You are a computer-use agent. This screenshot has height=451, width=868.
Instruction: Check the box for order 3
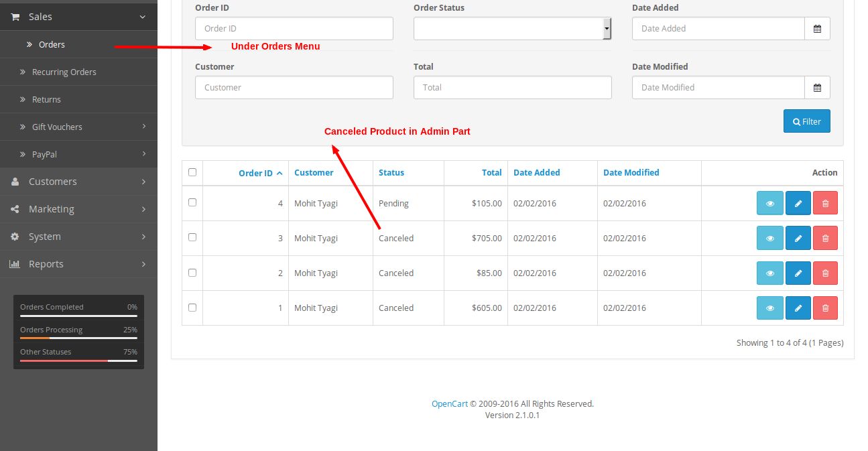pos(192,237)
